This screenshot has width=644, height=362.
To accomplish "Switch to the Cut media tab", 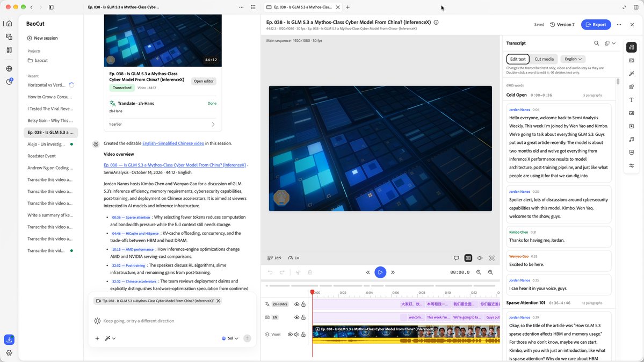I will 544,59.
